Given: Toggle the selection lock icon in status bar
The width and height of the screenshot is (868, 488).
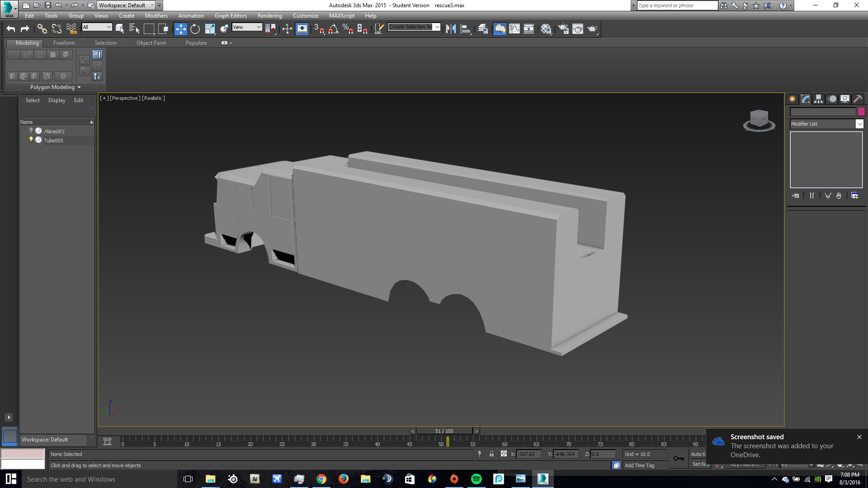Looking at the screenshot, I should [491, 454].
